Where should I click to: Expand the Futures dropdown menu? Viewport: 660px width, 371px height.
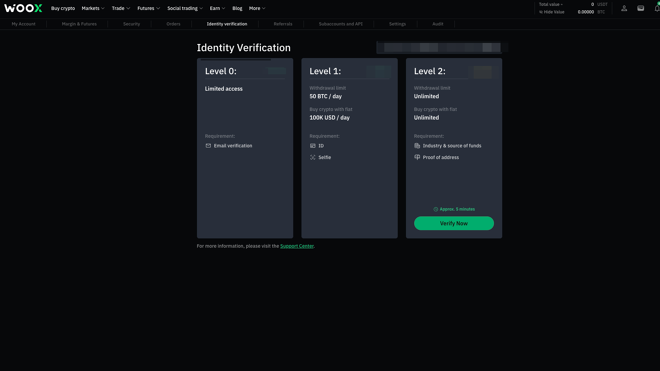coord(149,8)
